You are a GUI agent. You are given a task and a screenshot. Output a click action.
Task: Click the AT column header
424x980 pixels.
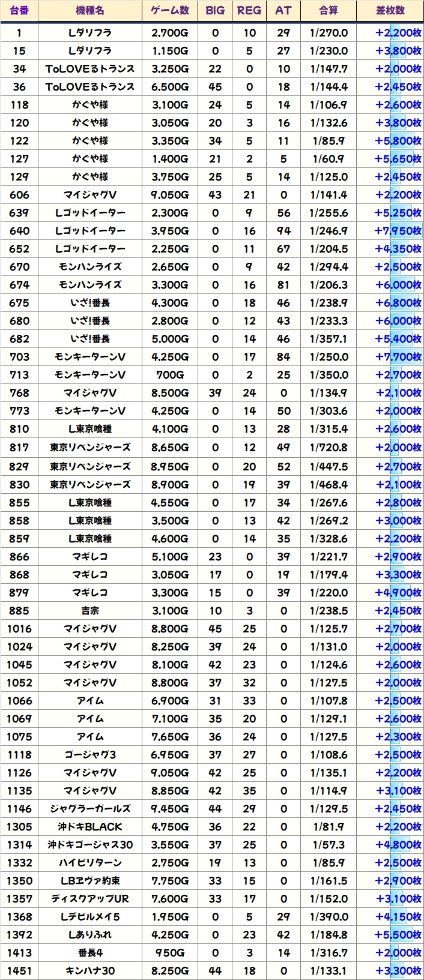[283, 11]
